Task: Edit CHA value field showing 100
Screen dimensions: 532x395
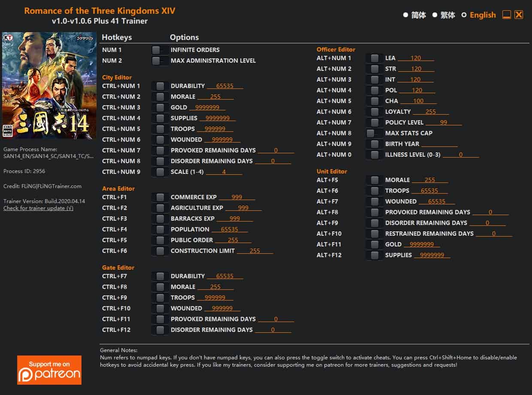Action: tap(418, 101)
